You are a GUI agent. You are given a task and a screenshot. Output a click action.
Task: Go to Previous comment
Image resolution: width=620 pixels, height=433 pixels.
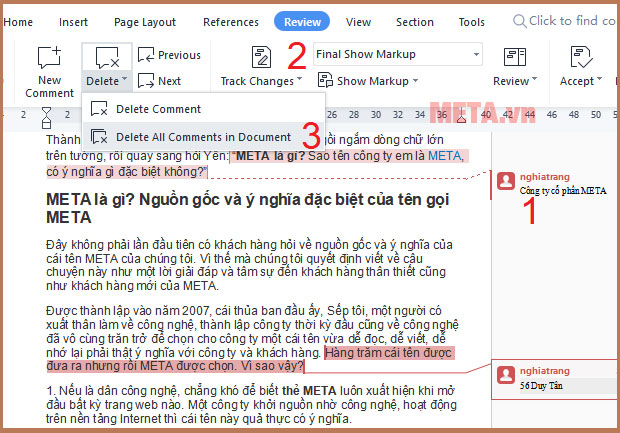tap(169, 55)
